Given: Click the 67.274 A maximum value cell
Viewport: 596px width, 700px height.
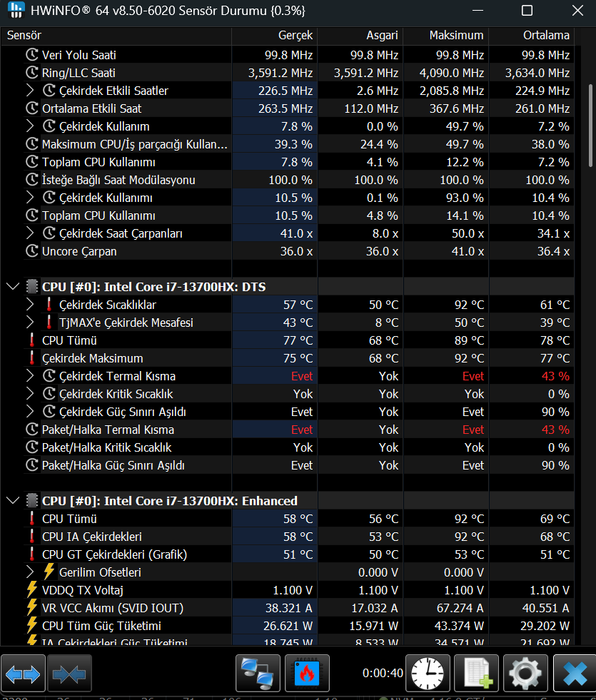Looking at the screenshot, I should pos(446,608).
